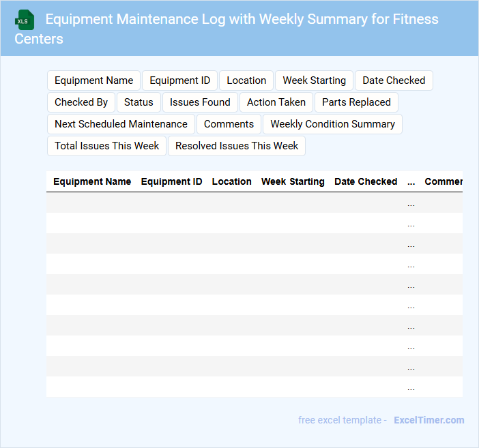This screenshot has width=479, height=448.
Task: Click the Location tag
Action: [x=246, y=80]
